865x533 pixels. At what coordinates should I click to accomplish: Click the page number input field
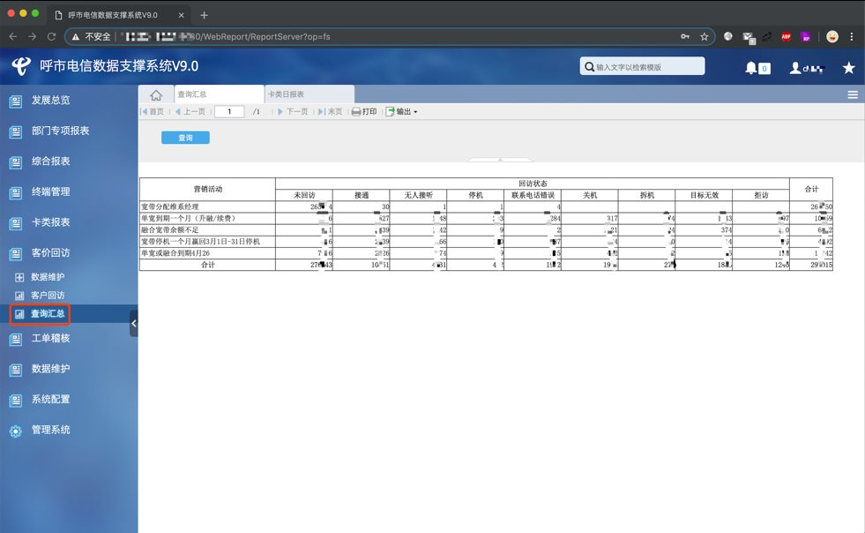tap(229, 111)
